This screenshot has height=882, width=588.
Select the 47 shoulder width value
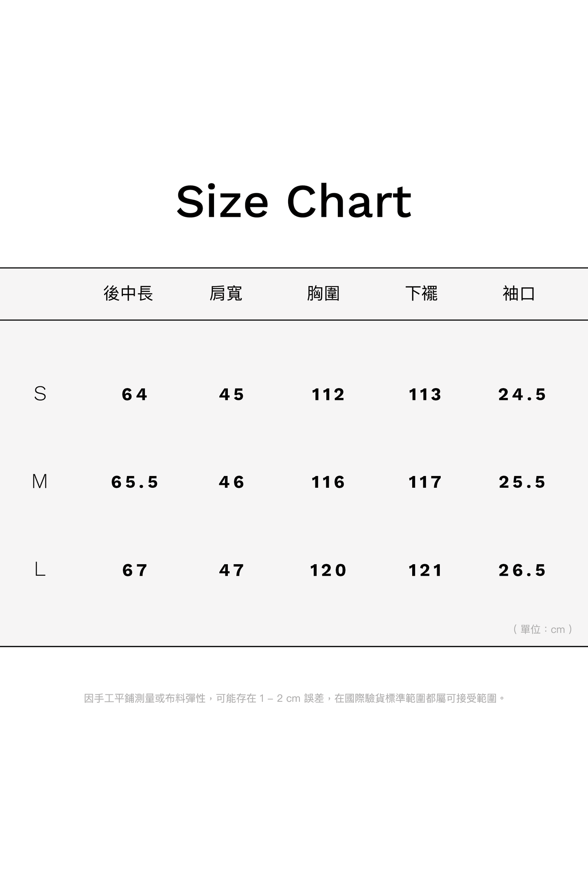pos(232,570)
